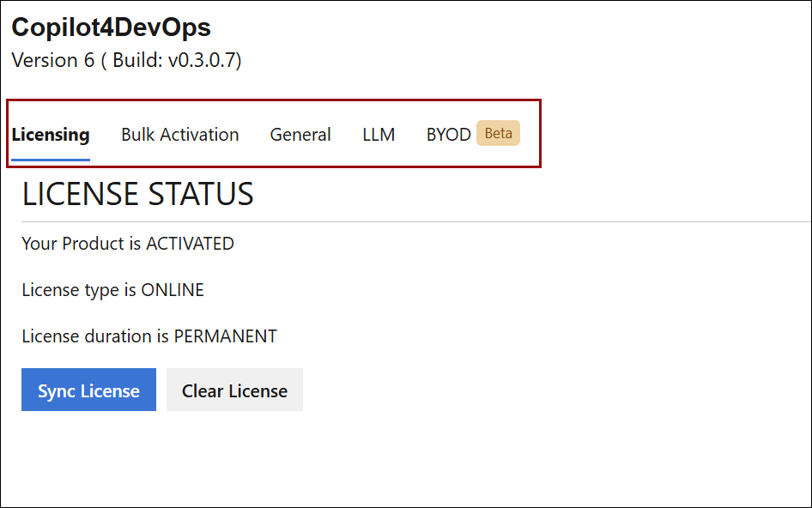This screenshot has height=508, width=812.
Task: Click the Copilot4DevOps title
Action: click(112, 27)
